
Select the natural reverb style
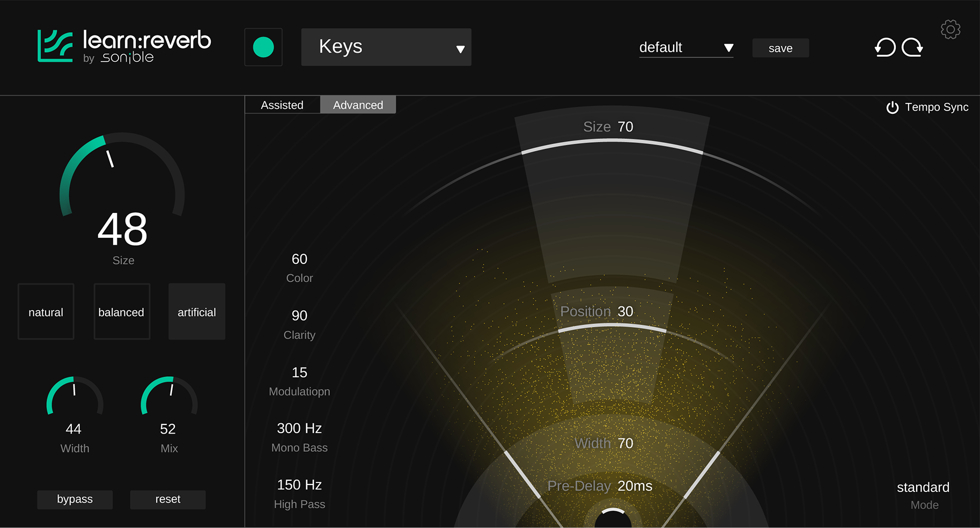point(46,312)
